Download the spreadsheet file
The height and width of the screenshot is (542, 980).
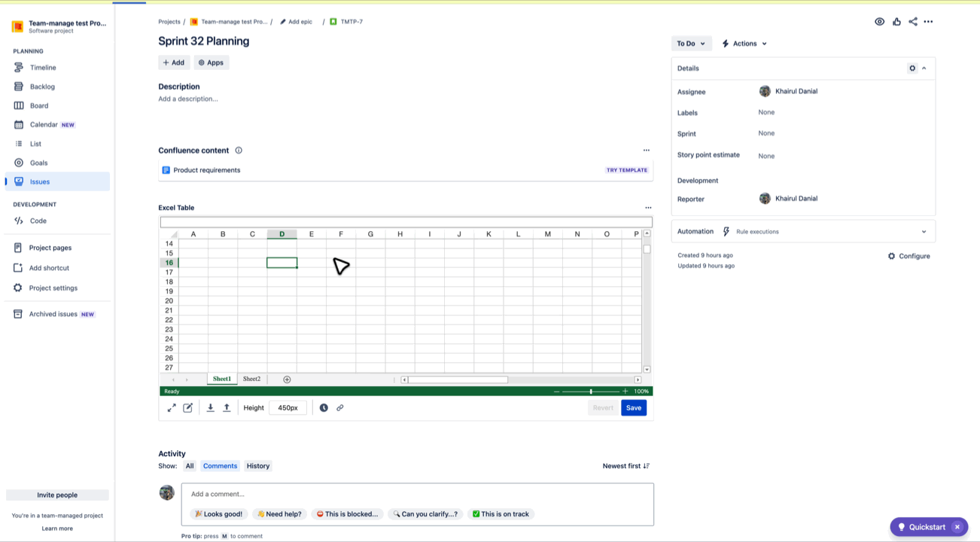pos(210,407)
